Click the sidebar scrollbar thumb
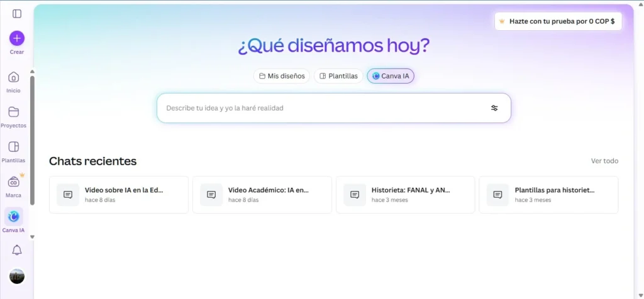644x299 pixels. (33, 140)
